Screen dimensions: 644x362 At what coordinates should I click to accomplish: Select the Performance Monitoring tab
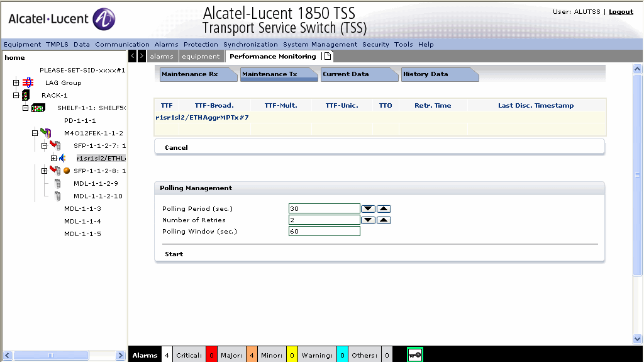point(273,57)
